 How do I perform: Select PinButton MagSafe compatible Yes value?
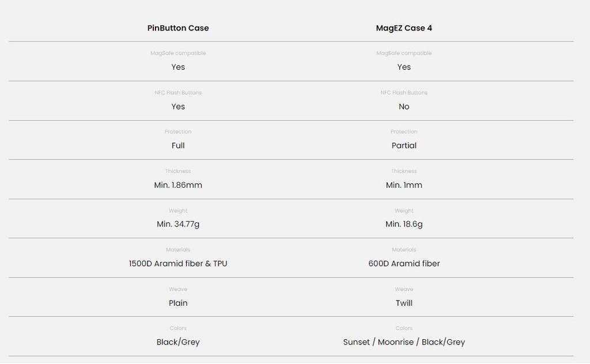tap(178, 67)
